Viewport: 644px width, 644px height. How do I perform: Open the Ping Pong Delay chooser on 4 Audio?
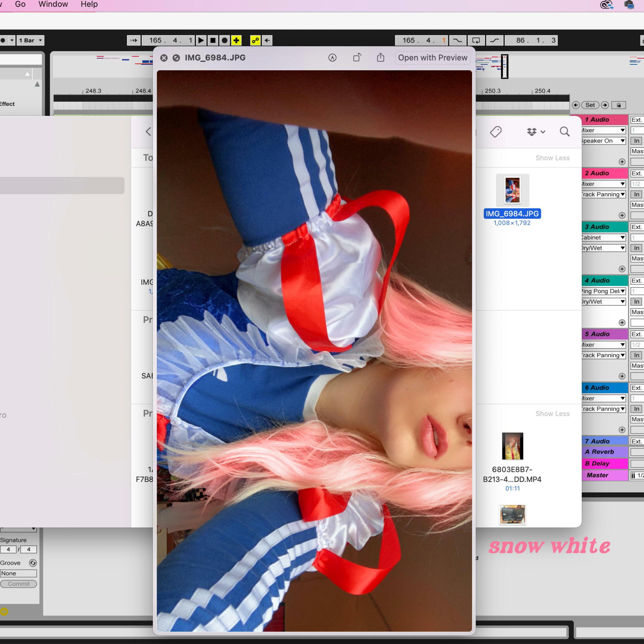pos(603,291)
